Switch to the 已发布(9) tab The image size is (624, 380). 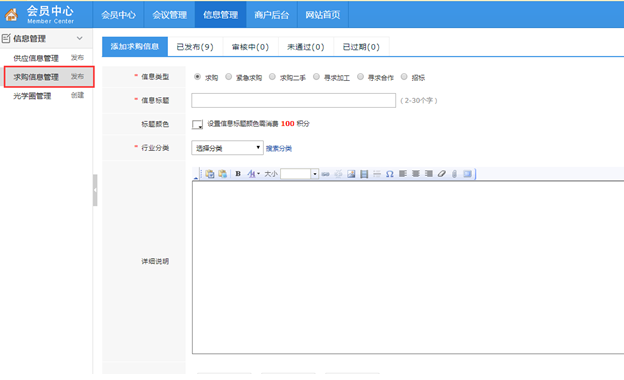tap(195, 47)
